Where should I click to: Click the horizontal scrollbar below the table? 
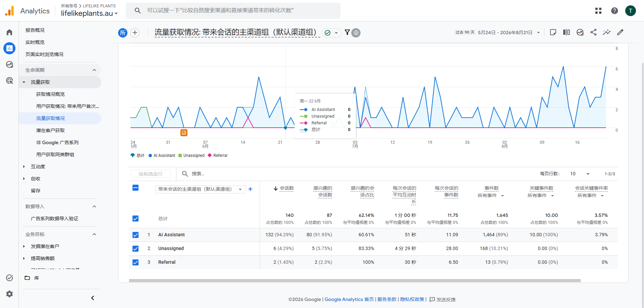[x=355, y=281]
